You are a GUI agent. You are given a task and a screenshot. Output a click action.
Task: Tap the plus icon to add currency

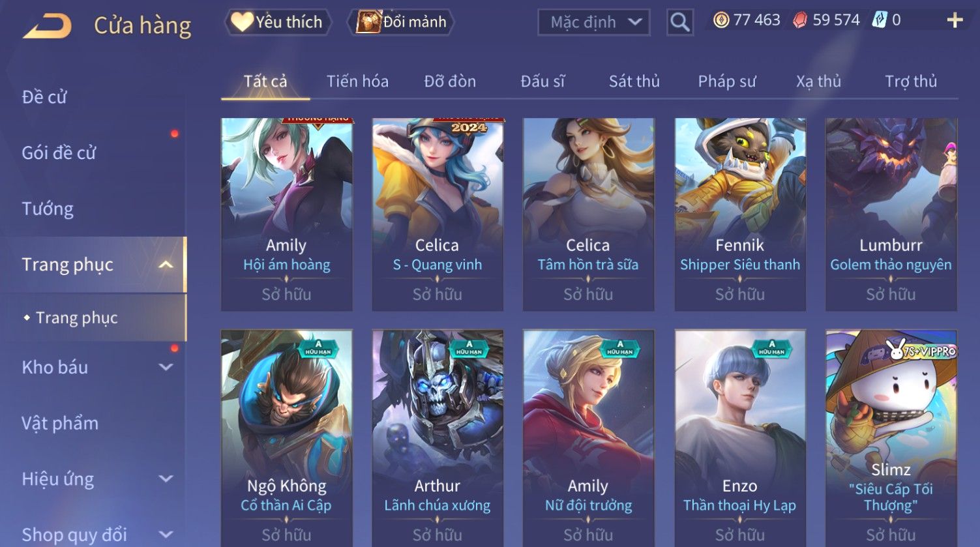pos(955,21)
